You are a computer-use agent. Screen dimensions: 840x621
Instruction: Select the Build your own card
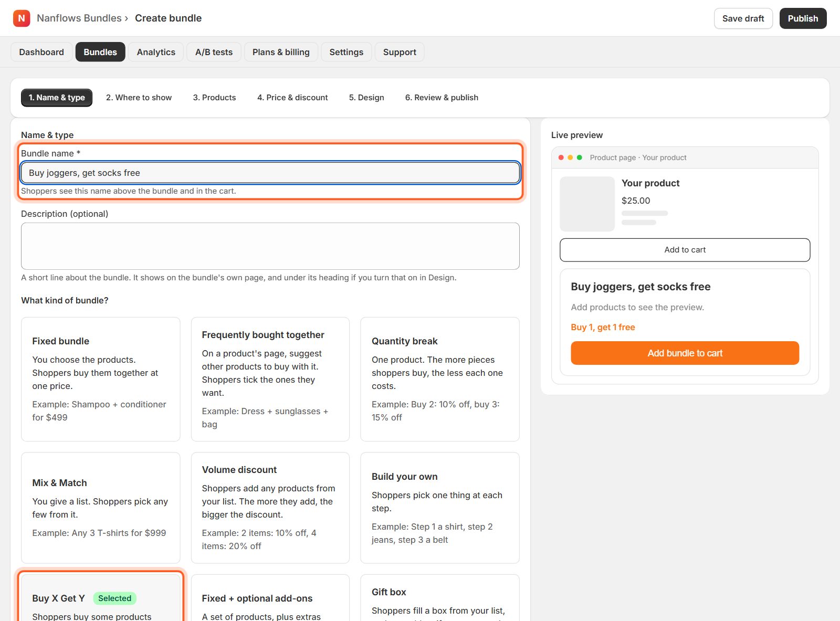440,508
